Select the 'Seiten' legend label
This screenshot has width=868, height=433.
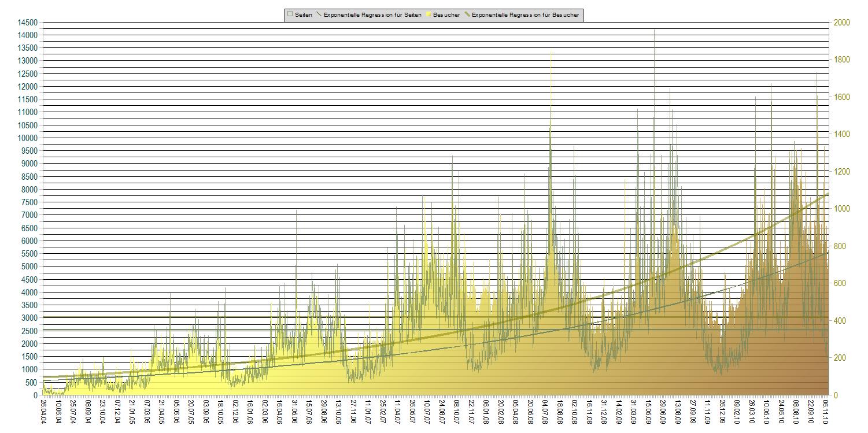pyautogui.click(x=304, y=14)
